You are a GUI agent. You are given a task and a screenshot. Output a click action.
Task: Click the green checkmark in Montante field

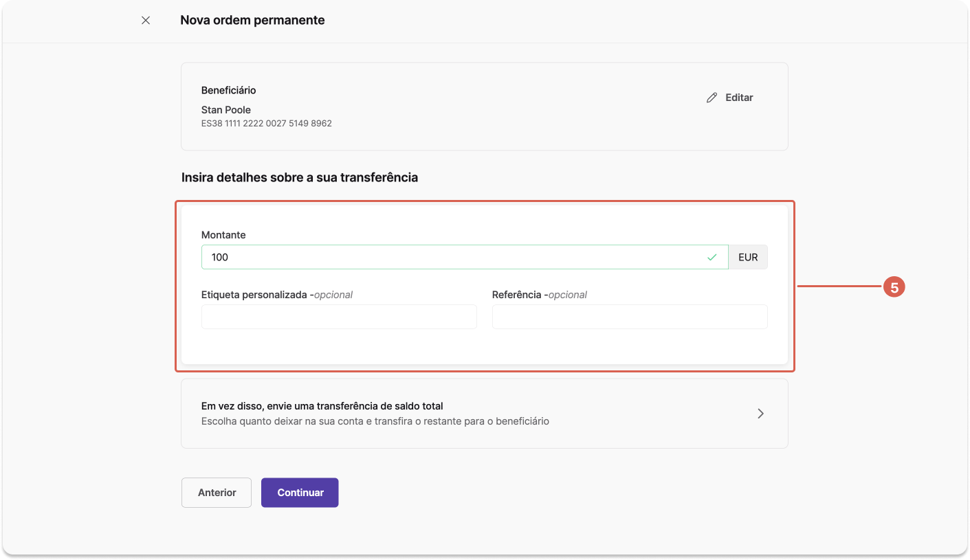tap(712, 258)
